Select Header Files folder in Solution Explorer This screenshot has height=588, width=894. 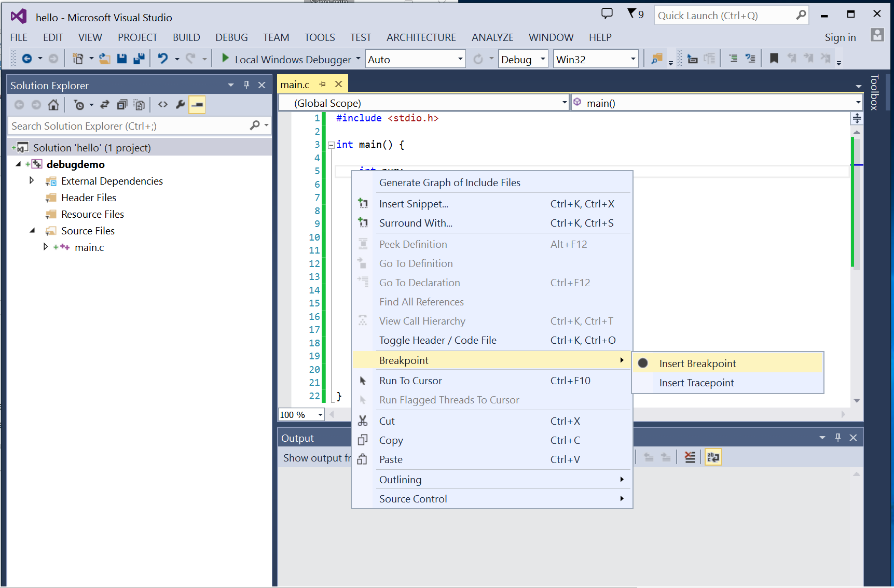tap(89, 198)
